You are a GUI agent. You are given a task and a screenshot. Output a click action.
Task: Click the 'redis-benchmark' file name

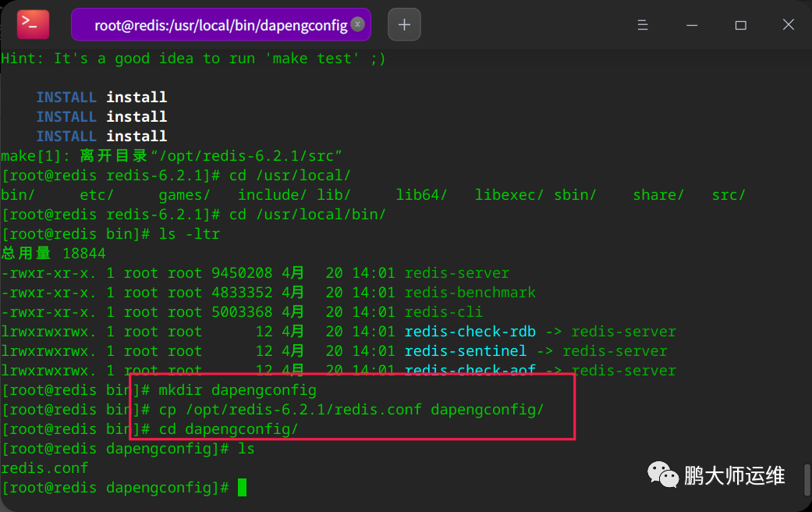click(470, 293)
